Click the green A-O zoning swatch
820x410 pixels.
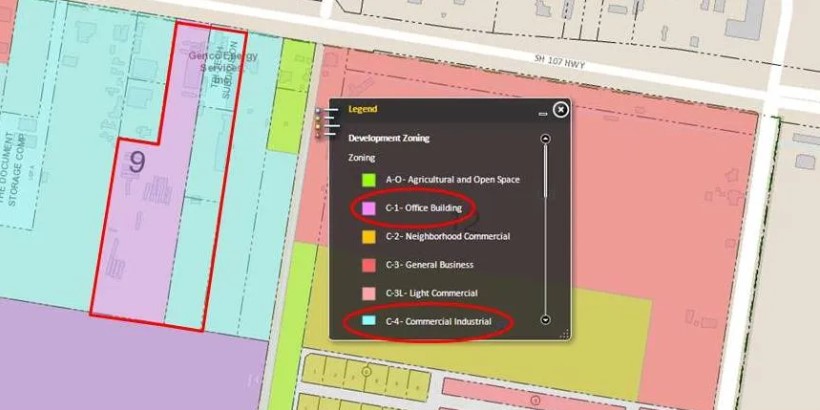pyautogui.click(x=369, y=180)
